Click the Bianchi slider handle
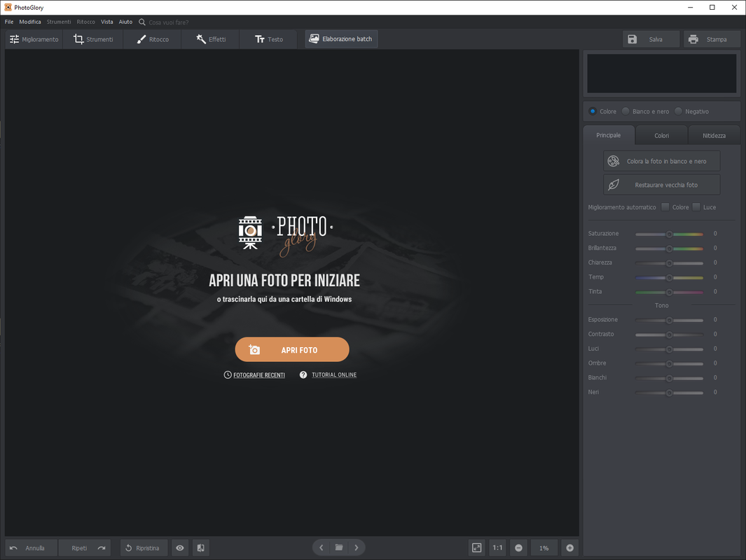Image resolution: width=746 pixels, height=560 pixels. coord(670,379)
